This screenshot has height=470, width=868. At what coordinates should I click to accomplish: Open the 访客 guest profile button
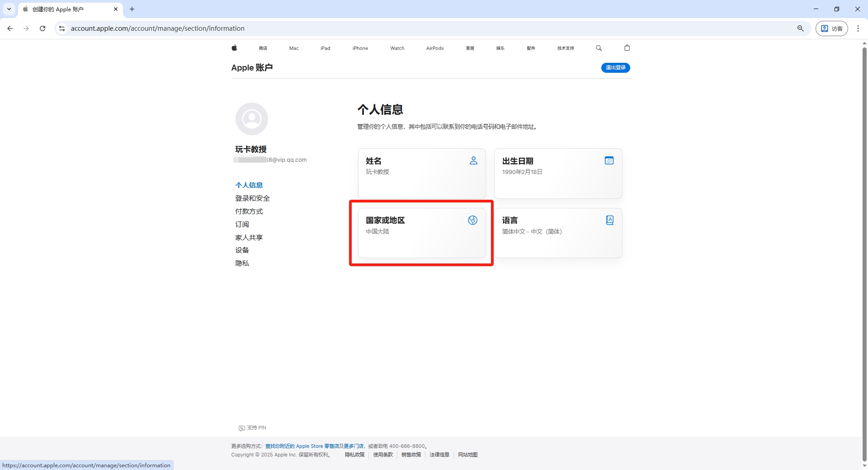(831, 28)
